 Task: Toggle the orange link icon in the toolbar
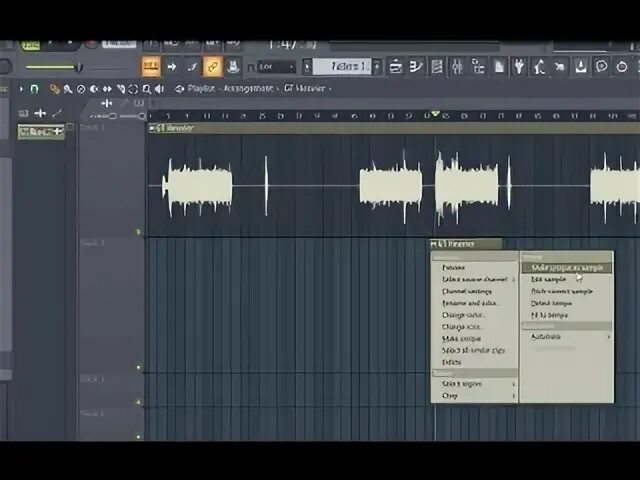(x=213, y=67)
